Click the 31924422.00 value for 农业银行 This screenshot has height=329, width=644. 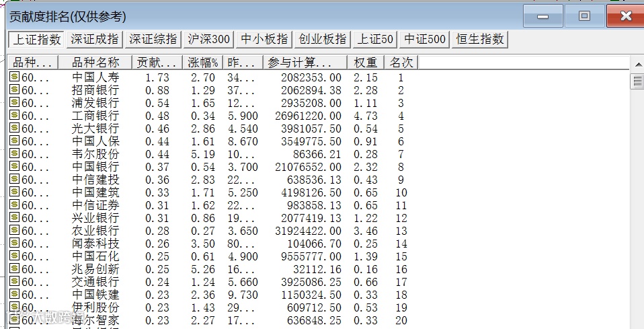(308, 231)
